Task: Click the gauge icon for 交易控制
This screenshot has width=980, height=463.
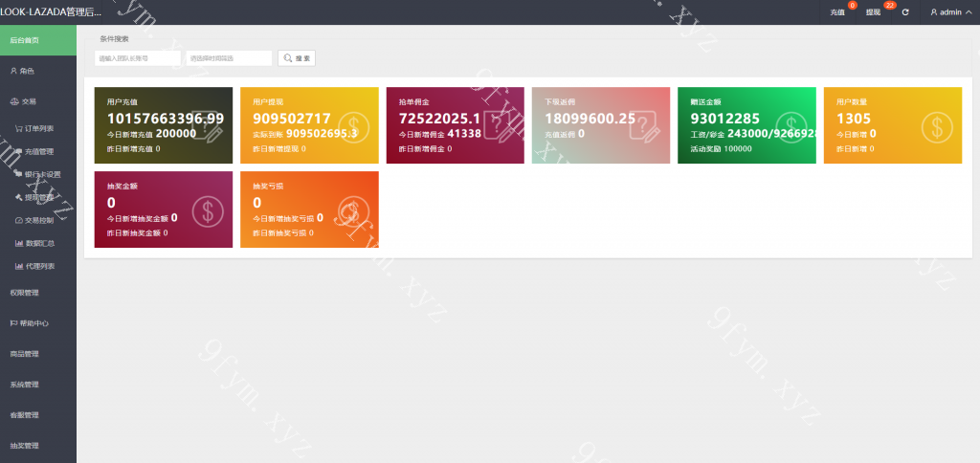Action: (x=19, y=221)
